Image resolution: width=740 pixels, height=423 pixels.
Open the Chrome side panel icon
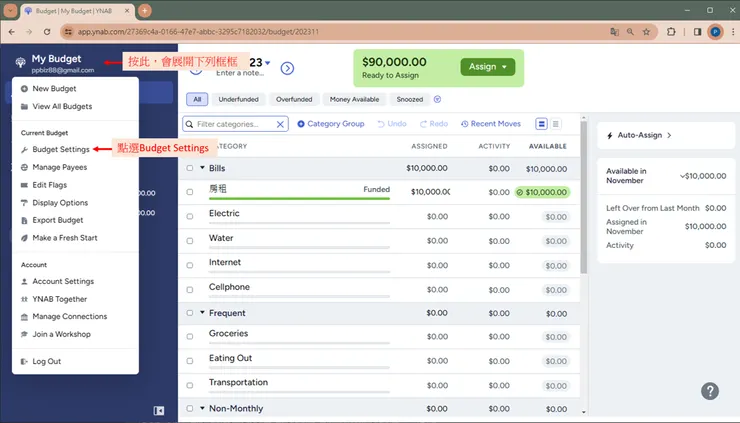coord(697,32)
